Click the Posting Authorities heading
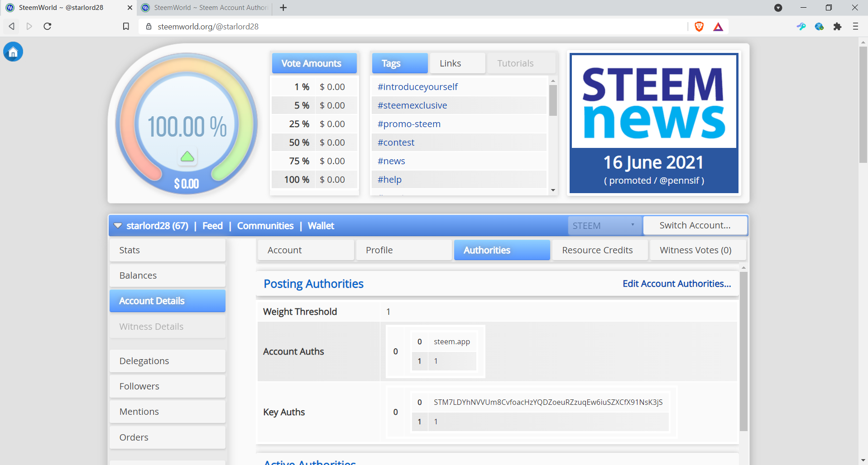 point(313,284)
